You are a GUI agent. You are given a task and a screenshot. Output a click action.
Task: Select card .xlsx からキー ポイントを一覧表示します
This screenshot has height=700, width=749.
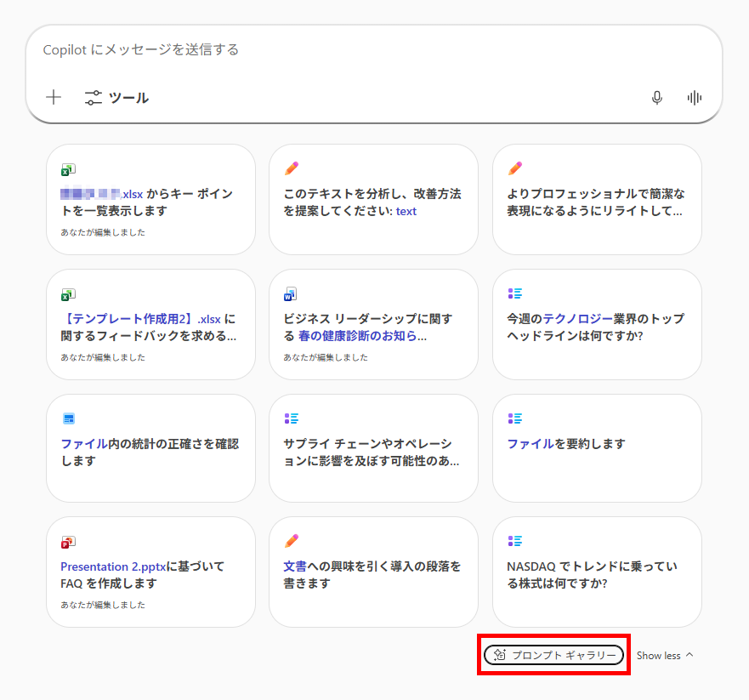tap(151, 200)
